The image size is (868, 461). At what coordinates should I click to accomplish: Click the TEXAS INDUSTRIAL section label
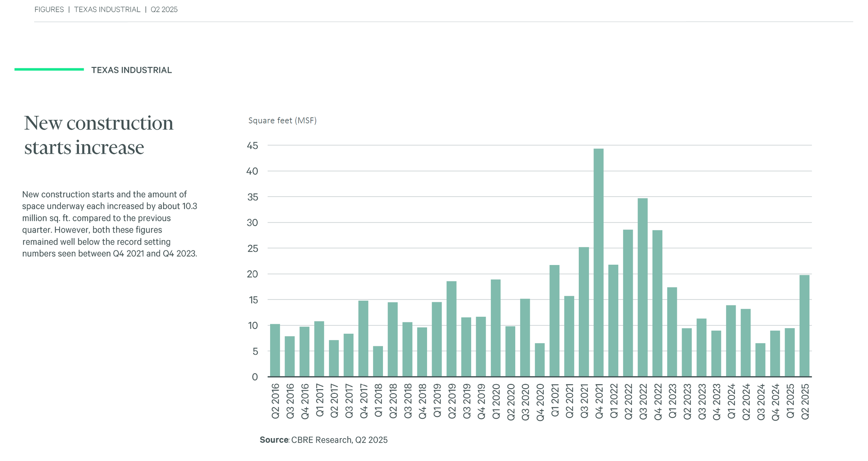tap(131, 70)
